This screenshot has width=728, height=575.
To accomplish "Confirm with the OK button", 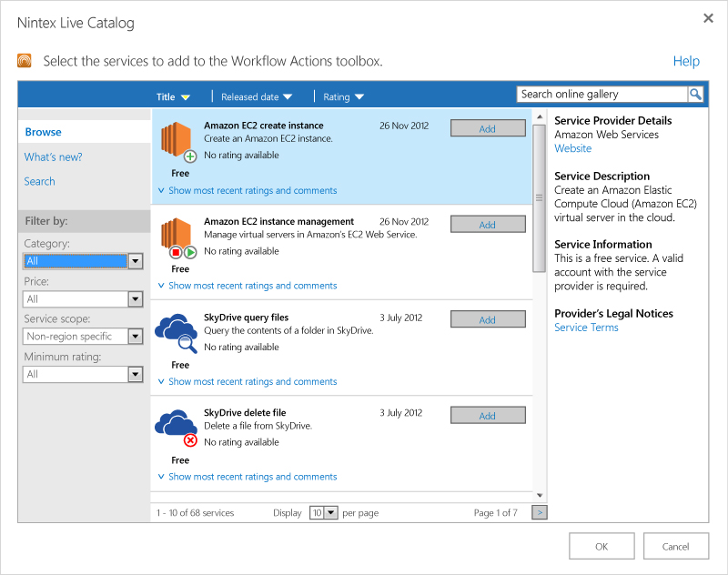I will tap(602, 546).
